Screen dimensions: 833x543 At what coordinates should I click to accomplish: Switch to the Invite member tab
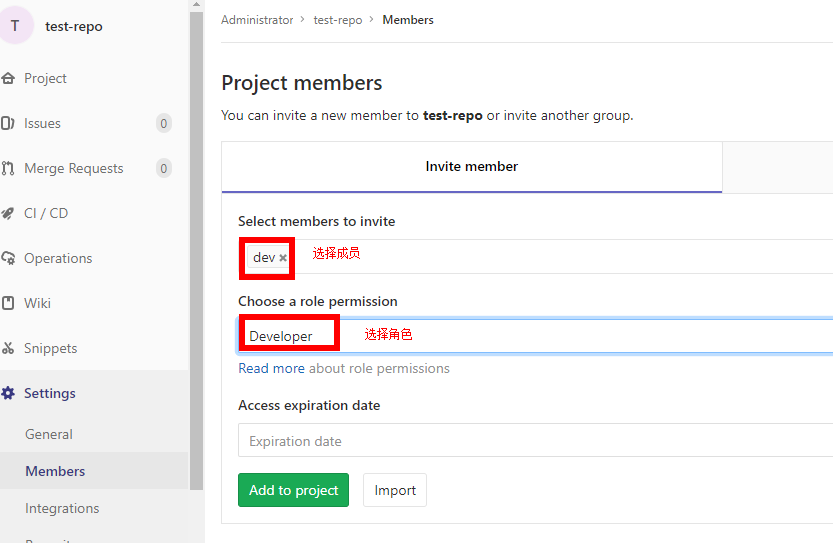[472, 166]
